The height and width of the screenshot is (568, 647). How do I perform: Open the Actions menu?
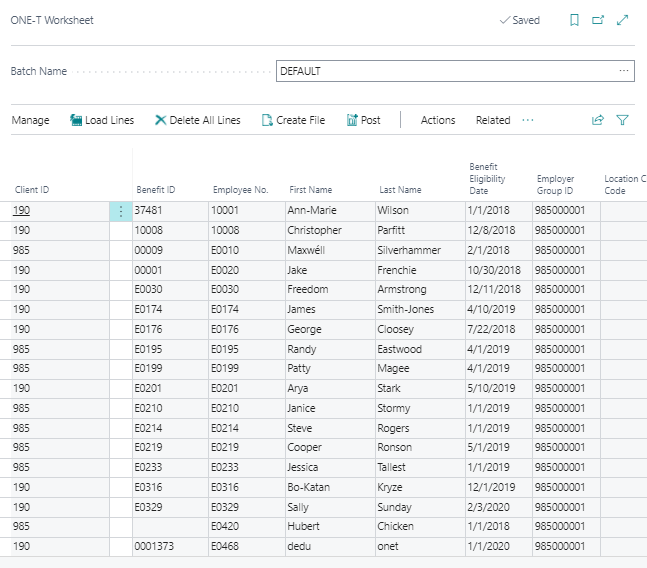[437, 120]
